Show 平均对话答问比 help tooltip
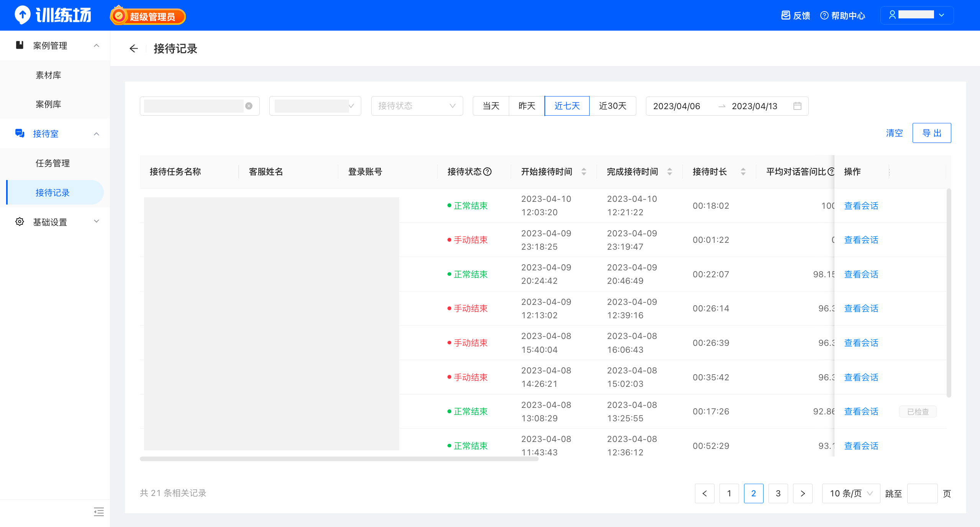The height and width of the screenshot is (527, 980). [x=831, y=172]
